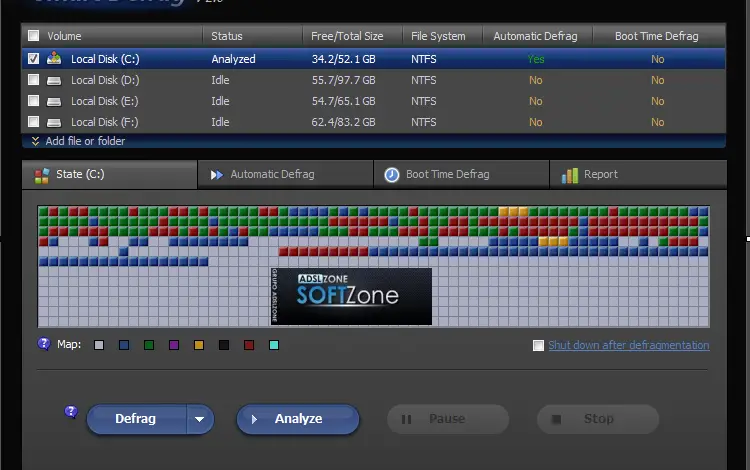750x470 pixels.
Task: Click the help icon next to Map legend
Action: [x=43, y=344]
